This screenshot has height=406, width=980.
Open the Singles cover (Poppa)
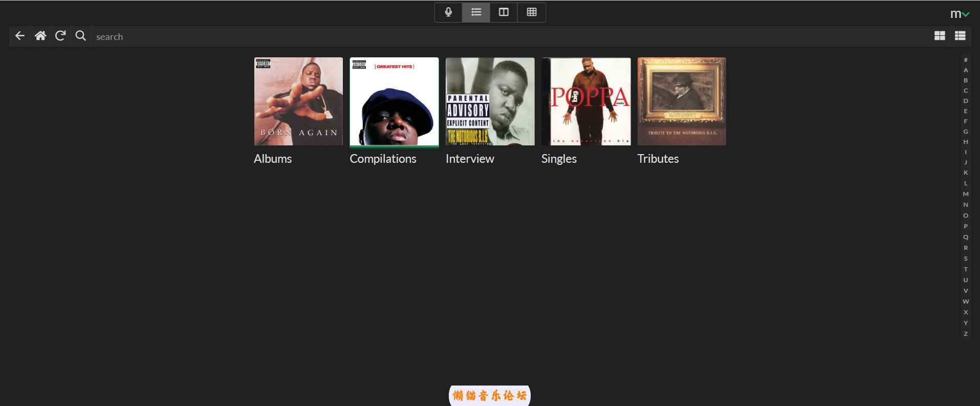tap(586, 101)
